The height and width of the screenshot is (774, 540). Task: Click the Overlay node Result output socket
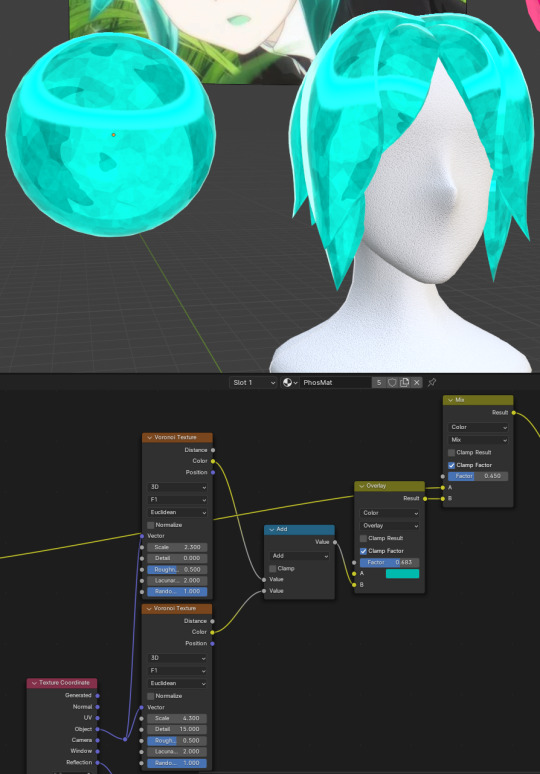point(425,499)
